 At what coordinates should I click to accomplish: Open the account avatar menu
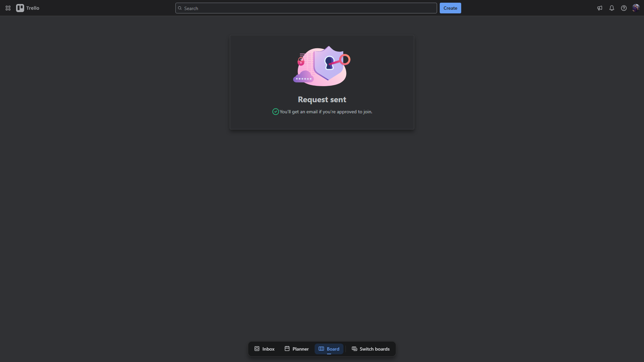click(x=636, y=8)
